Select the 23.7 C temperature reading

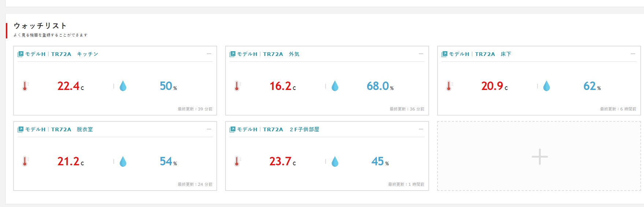click(283, 161)
